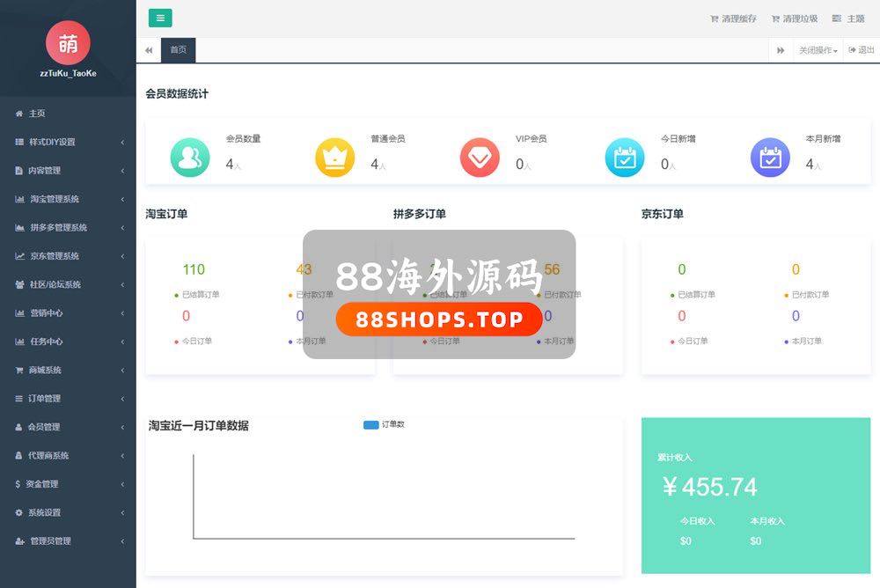The width and height of the screenshot is (880, 588).
Task: Select the 首页 tab
Action: 178,50
